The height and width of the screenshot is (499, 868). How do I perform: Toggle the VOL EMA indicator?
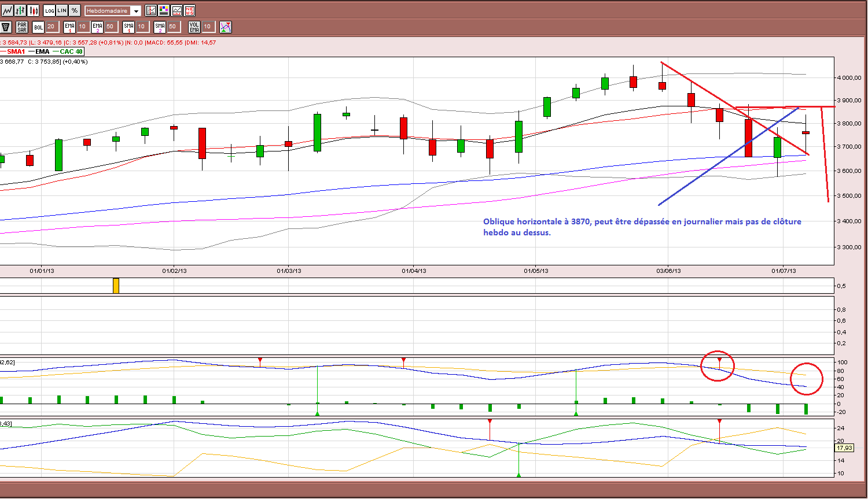point(194,27)
